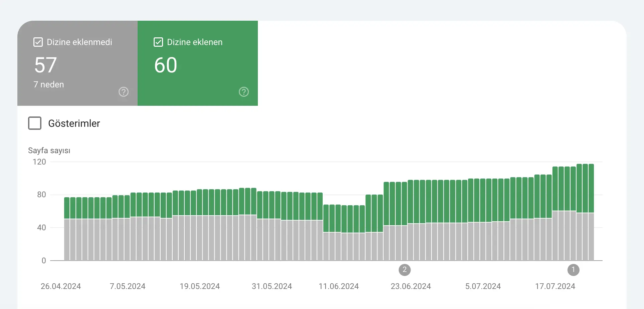Click green bar above the 11.06.2024 label
644x309 pixels.
coord(338,218)
